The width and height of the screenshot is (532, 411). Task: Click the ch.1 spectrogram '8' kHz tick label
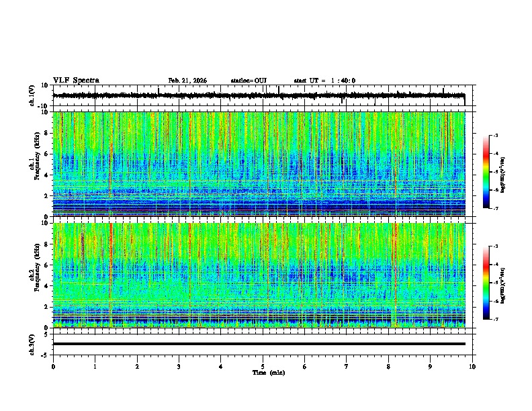[47, 133]
